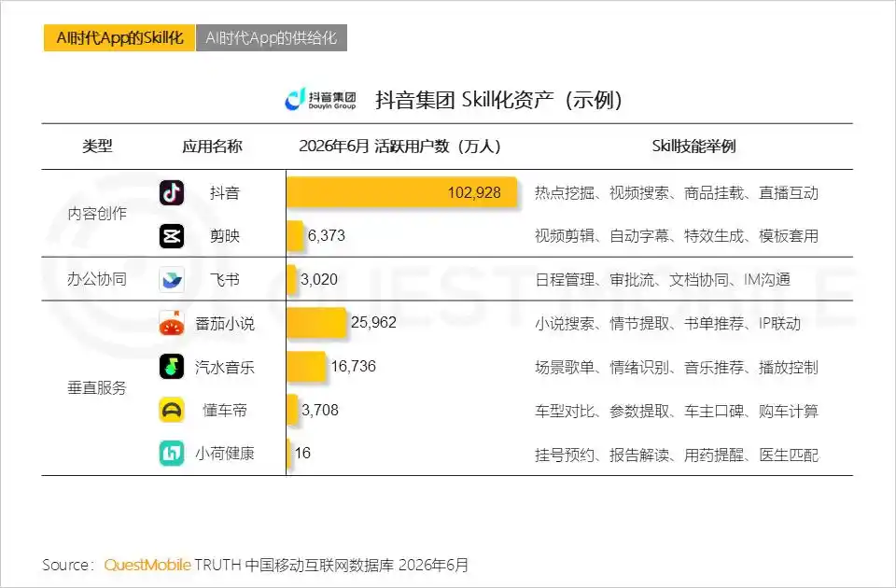Click the 内容创作 category cell
The width and height of the screenshot is (896, 588).
(x=96, y=214)
